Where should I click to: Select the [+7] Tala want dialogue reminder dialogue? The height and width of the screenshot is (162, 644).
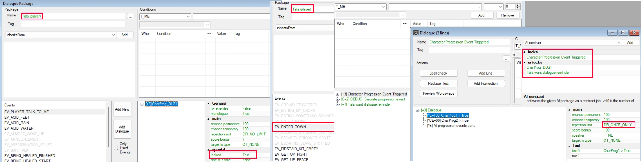tap(366, 105)
